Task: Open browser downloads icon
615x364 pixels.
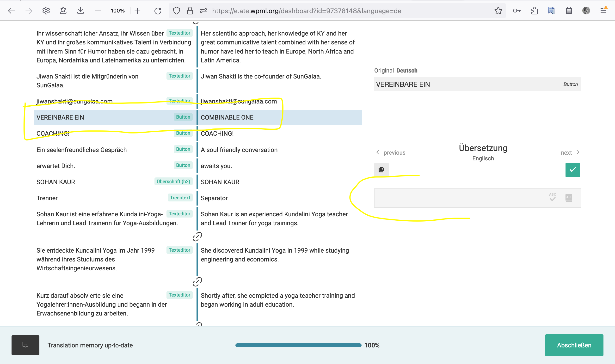Action: [80, 11]
